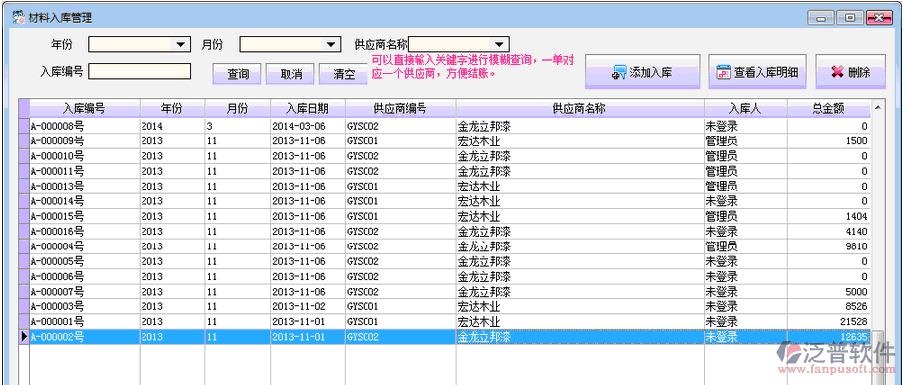Screen dimensions: 906x385
Task: Click total amount 8526 cell
Action: click(x=829, y=306)
